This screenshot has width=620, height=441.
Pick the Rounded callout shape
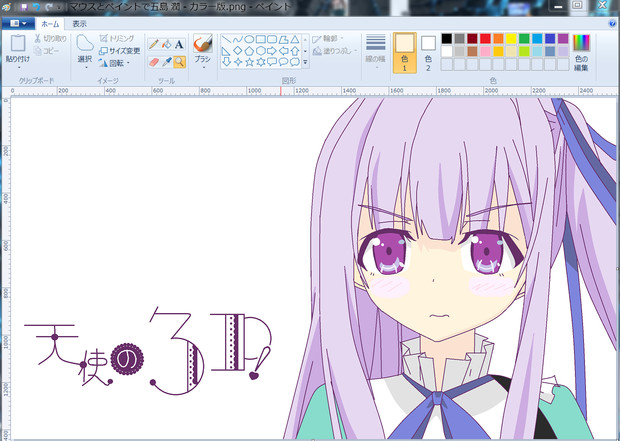(x=272, y=62)
